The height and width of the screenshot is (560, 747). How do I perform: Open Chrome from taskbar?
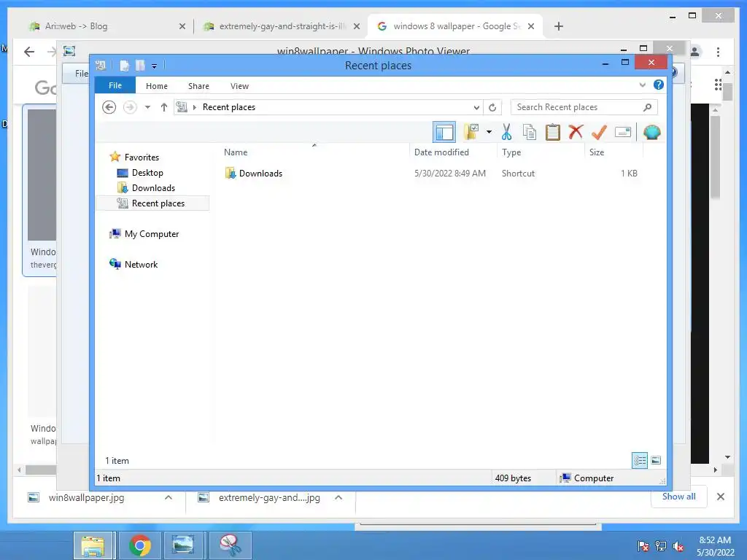coord(140,545)
